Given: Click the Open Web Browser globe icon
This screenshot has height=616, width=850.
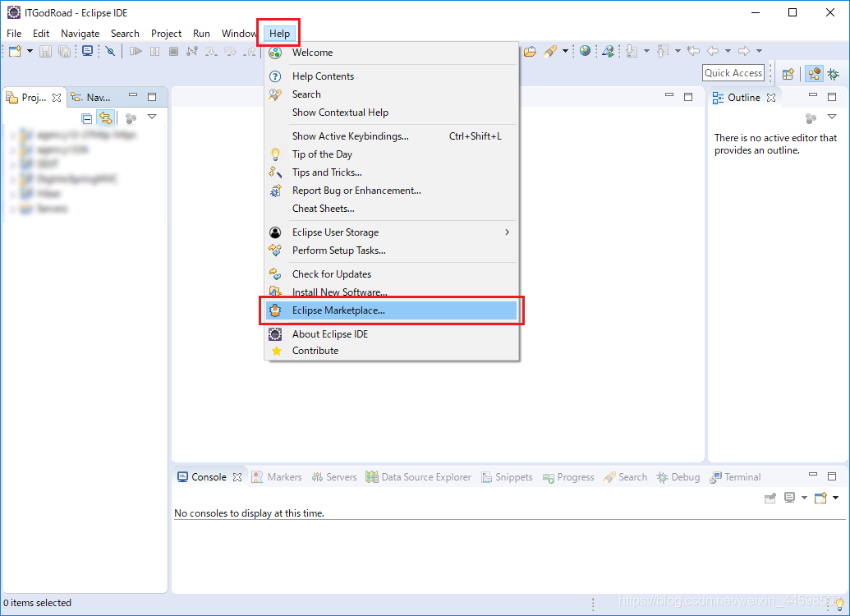Looking at the screenshot, I should (x=585, y=51).
